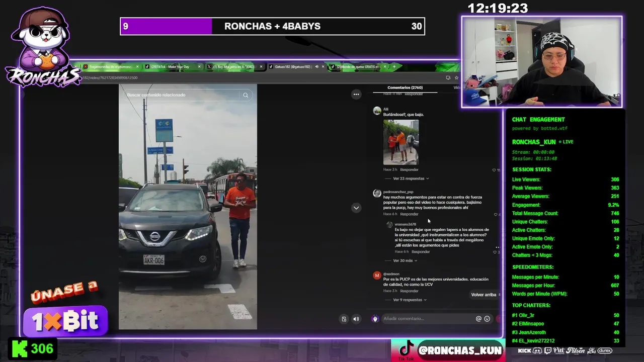Click the @RONCHAS_KUN TikTok handle
The image size is (644, 362).
(x=460, y=350)
